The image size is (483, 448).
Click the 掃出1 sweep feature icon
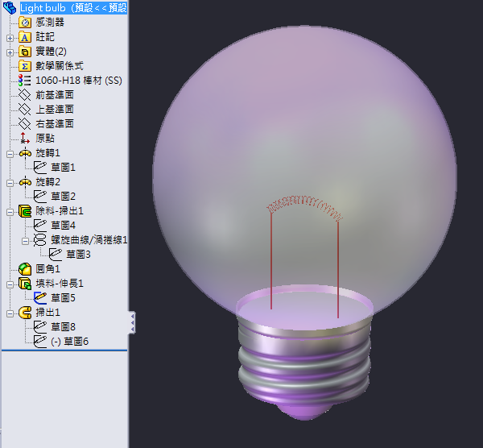click(x=25, y=313)
